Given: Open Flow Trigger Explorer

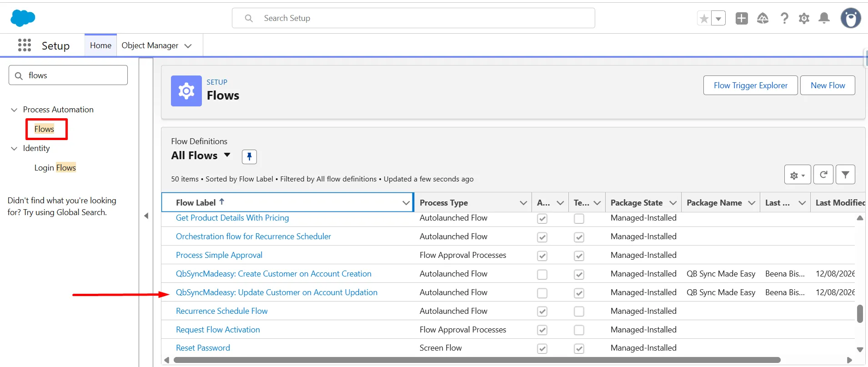Looking at the screenshot, I should [750, 85].
